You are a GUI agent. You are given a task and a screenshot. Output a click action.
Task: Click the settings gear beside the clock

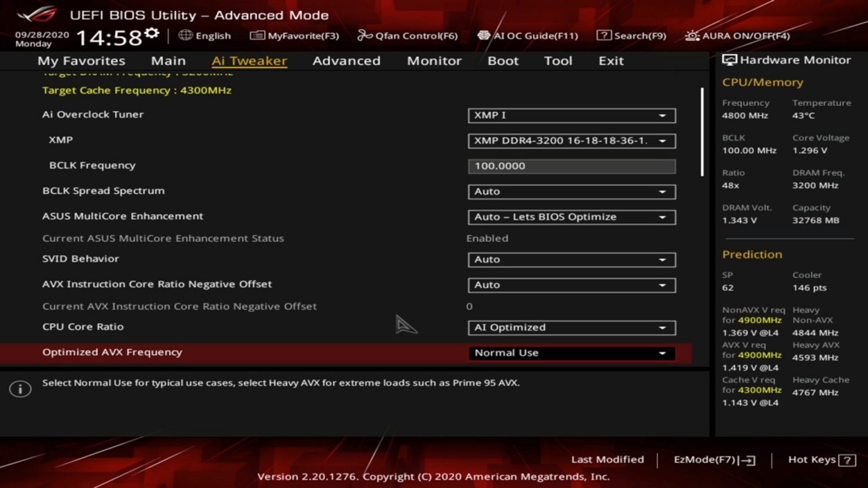151,33
